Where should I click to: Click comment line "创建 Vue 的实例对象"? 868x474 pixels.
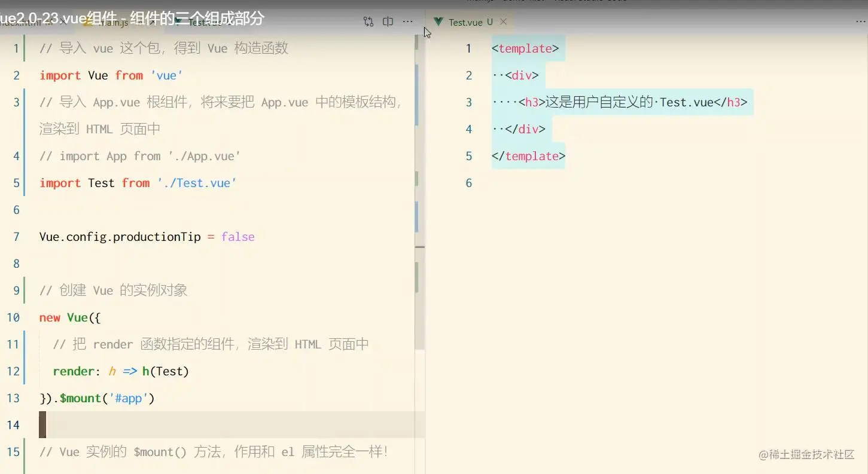pos(114,290)
